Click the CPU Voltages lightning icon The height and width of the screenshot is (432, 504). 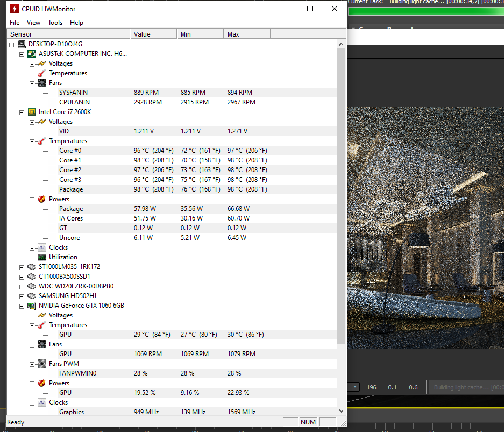click(x=42, y=122)
